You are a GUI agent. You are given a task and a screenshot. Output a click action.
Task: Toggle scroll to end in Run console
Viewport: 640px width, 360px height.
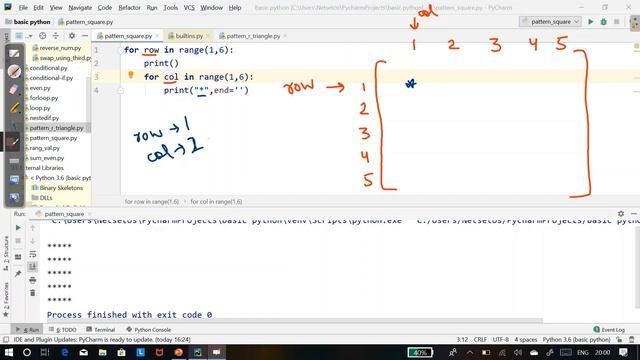click(x=33, y=267)
